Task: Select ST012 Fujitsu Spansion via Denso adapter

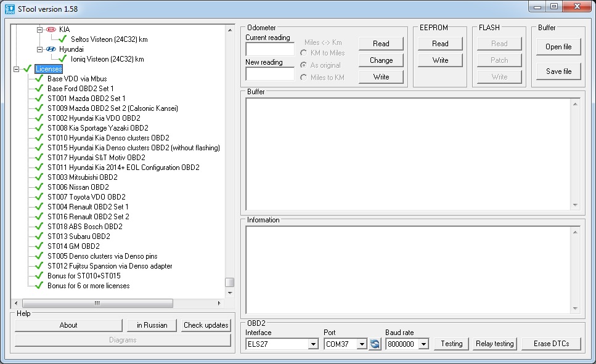Action: pos(110,266)
